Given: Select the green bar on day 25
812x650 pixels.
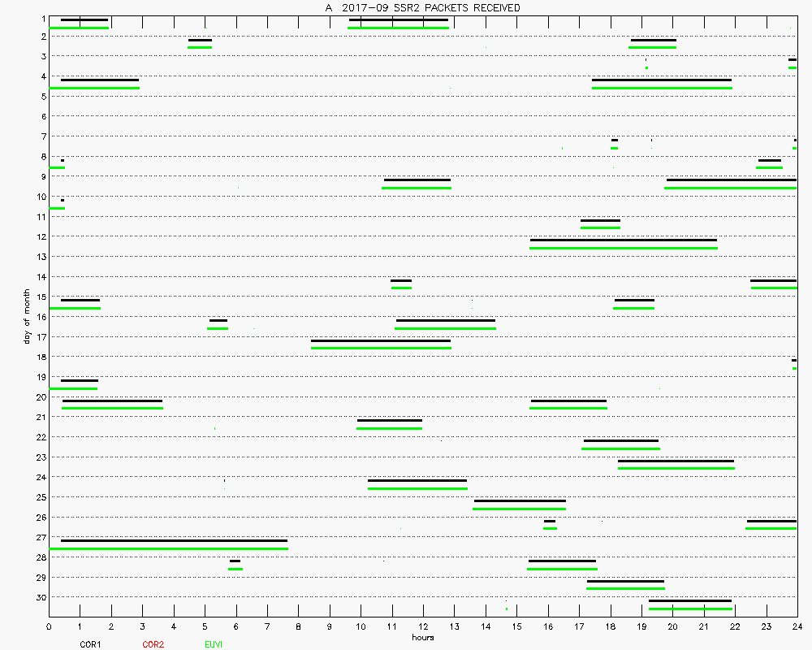Looking at the screenshot, I should click(x=519, y=509).
